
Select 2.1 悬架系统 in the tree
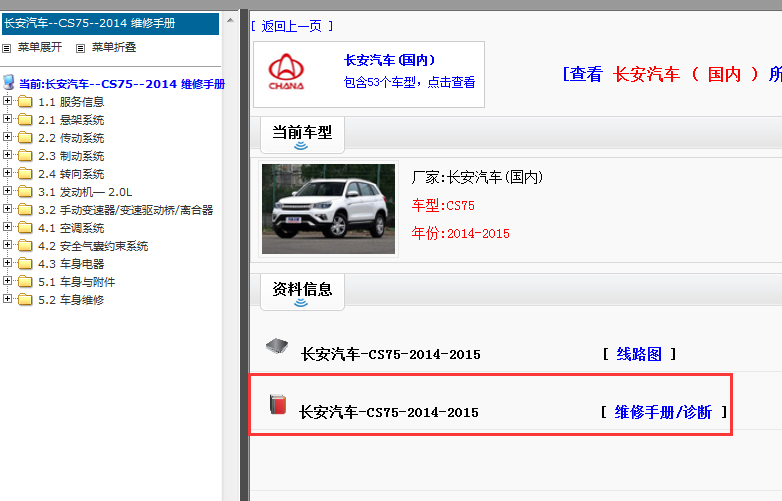[71, 120]
